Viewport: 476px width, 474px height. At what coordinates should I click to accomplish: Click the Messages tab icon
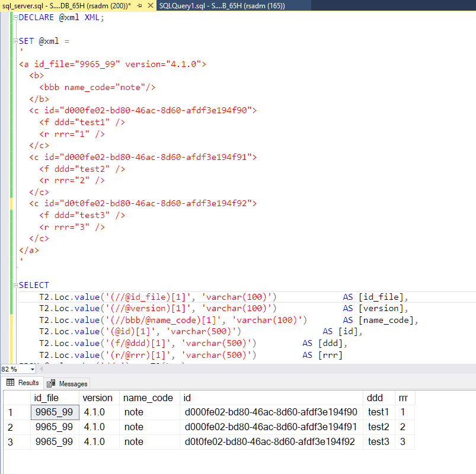(51, 383)
